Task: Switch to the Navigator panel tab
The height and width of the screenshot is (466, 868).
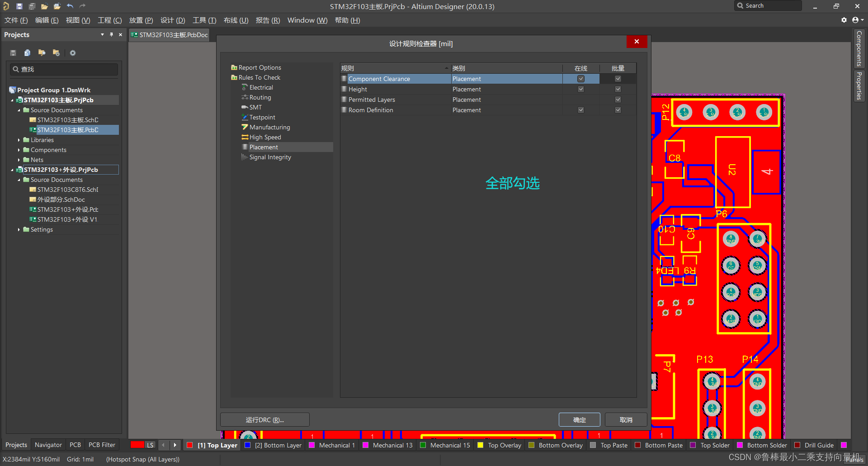Action: point(48,445)
